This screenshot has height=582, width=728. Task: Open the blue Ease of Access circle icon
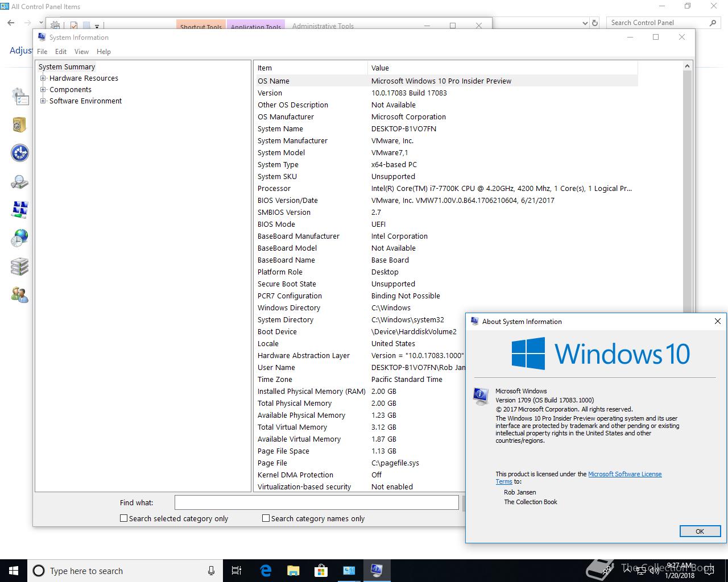(x=20, y=153)
